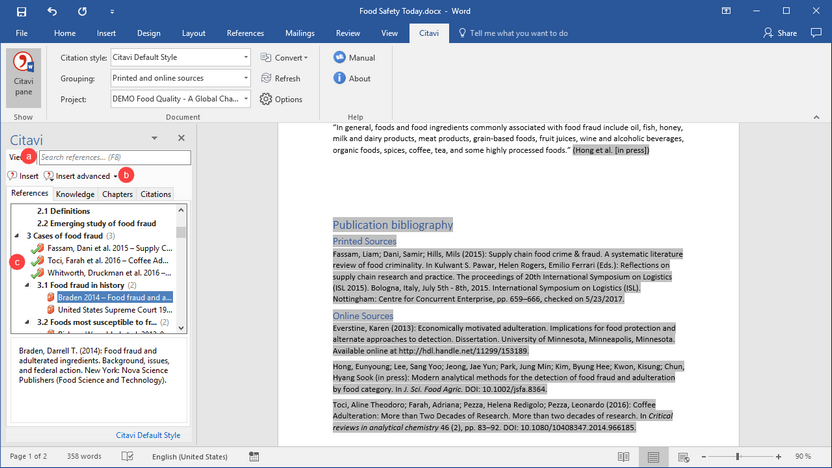This screenshot has width=832, height=468.
Task: Click the zoom slider handle
Action: (737, 456)
